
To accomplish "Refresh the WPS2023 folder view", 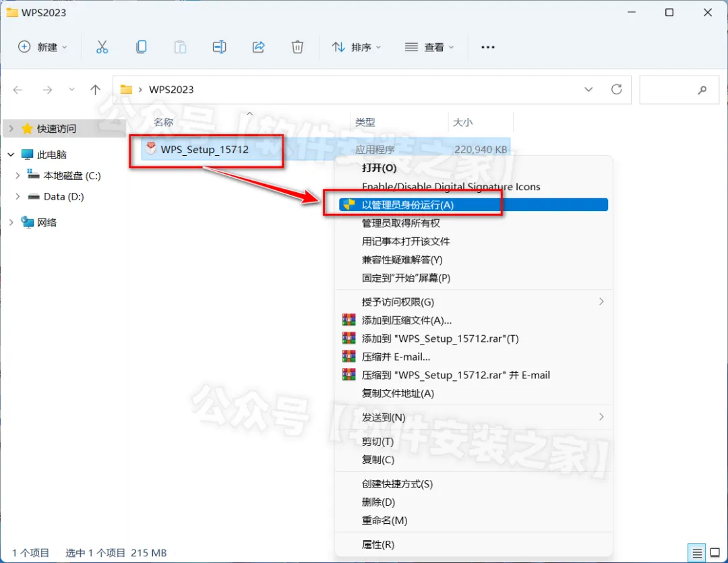I will (x=617, y=89).
